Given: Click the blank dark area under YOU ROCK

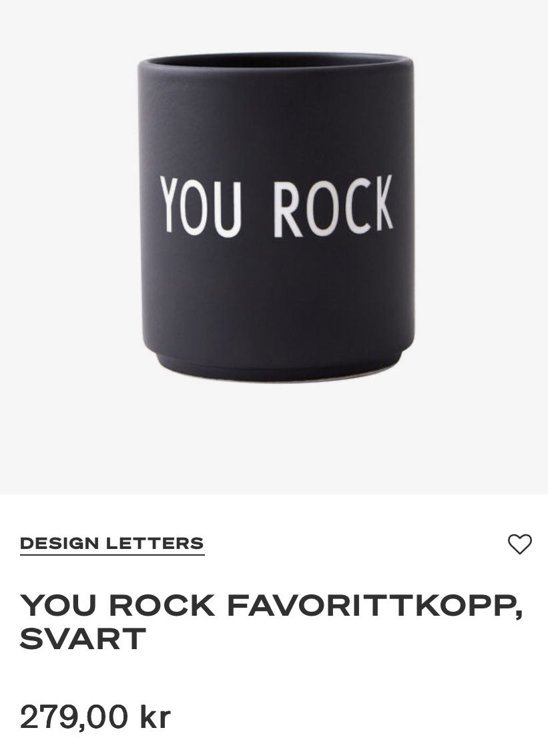Looking at the screenshot, I should pos(276,294).
